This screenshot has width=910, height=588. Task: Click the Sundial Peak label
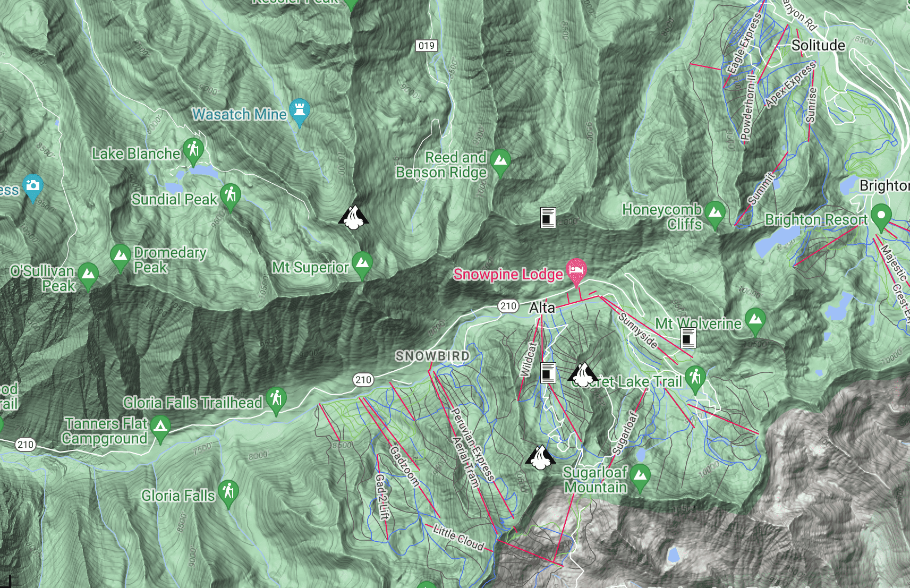click(175, 200)
